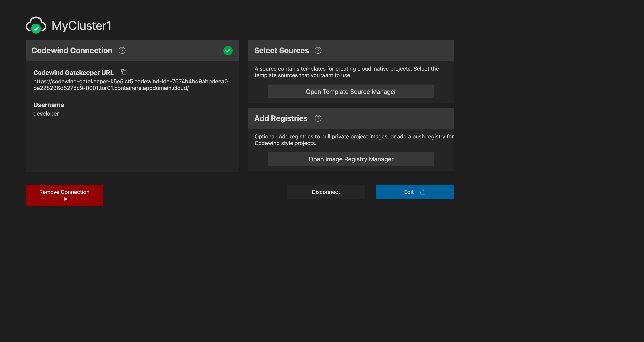The height and width of the screenshot is (342, 644).
Task: Click the Remove Connection text label
Action: click(64, 192)
